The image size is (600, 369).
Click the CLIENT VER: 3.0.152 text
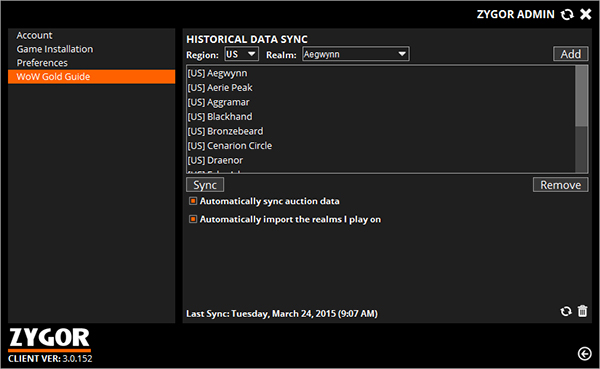click(50, 359)
